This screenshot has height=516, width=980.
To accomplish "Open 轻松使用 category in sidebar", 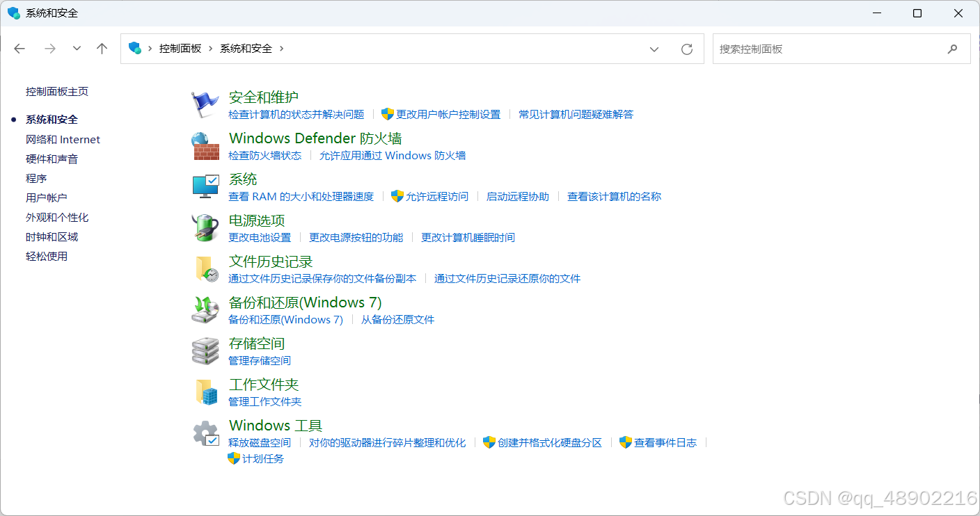I will coord(47,256).
